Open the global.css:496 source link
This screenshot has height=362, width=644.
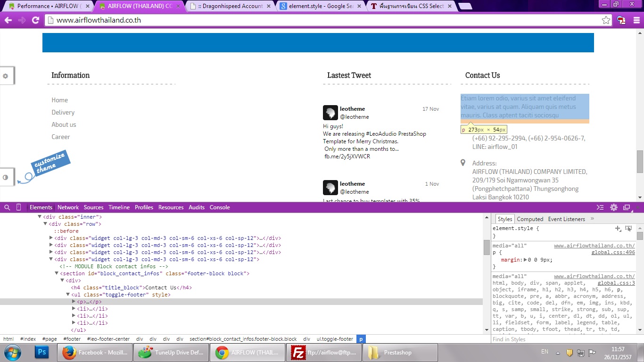pos(613,253)
